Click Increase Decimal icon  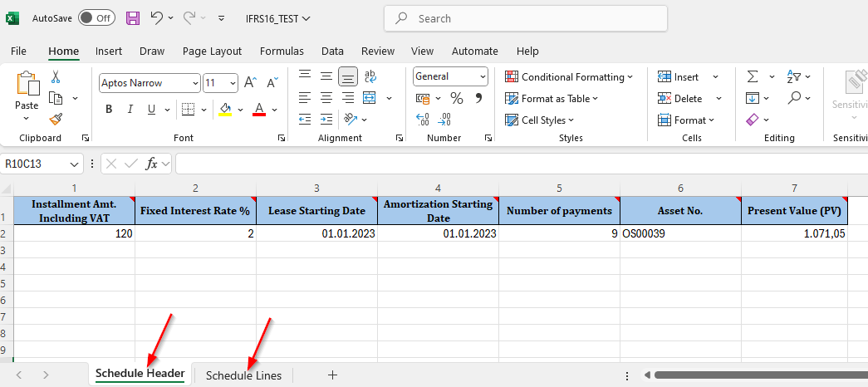pyautogui.click(x=423, y=119)
